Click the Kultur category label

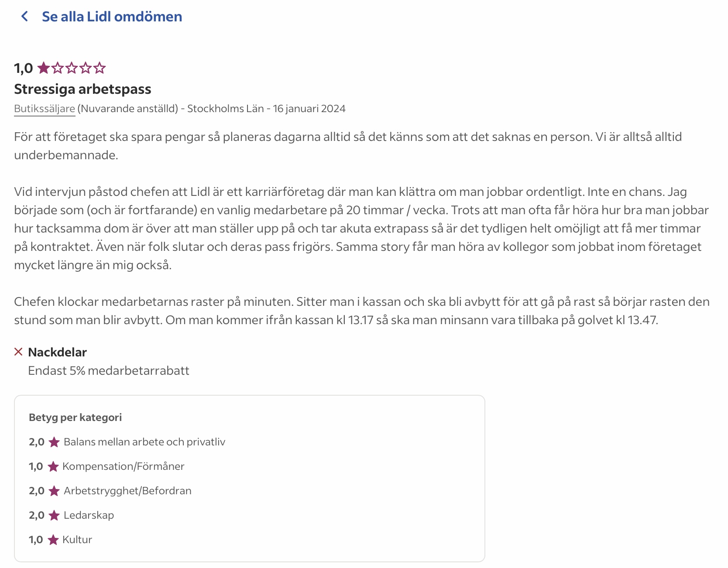[77, 540]
